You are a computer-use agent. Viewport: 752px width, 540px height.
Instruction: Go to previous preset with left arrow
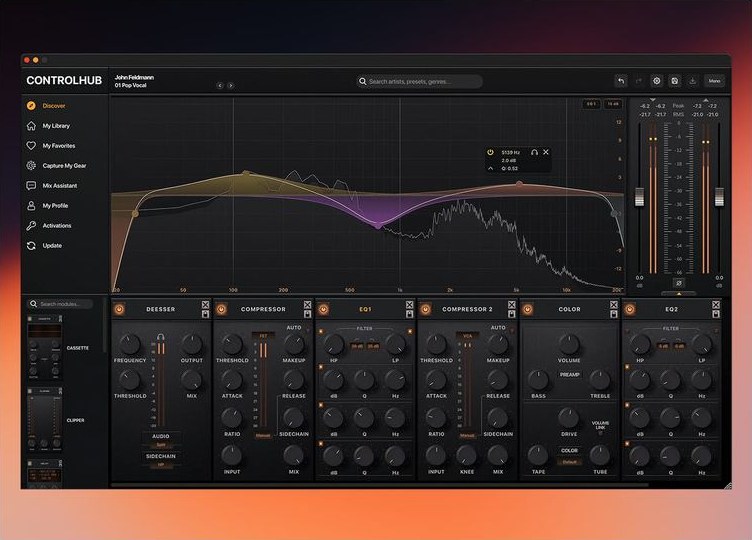point(220,85)
